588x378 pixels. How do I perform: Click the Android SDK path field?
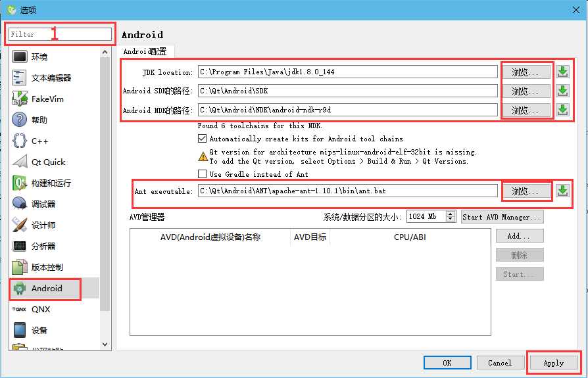pyautogui.click(x=348, y=91)
